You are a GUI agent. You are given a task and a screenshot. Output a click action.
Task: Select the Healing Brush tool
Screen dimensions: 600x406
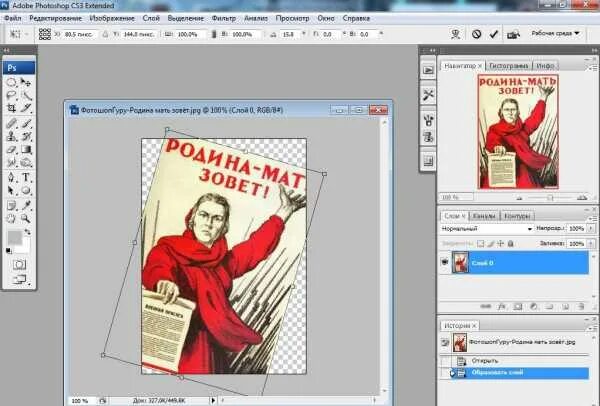click(11, 123)
